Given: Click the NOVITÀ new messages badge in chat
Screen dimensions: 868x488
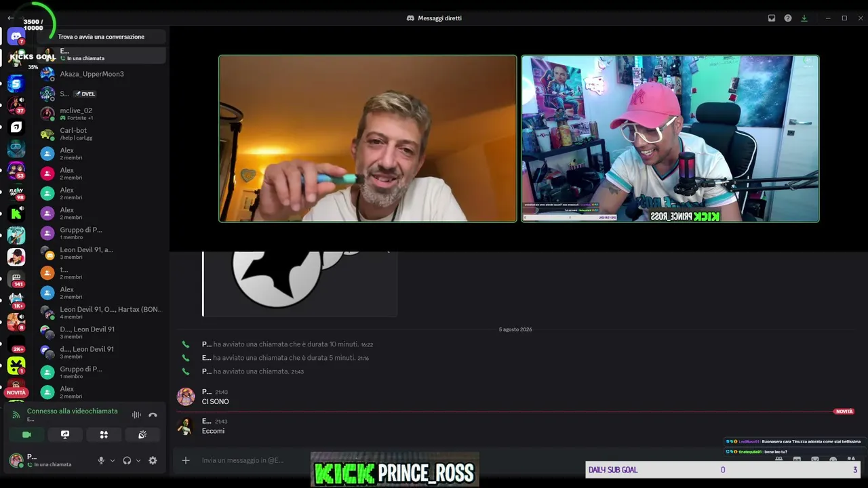Looking at the screenshot, I should click(844, 411).
